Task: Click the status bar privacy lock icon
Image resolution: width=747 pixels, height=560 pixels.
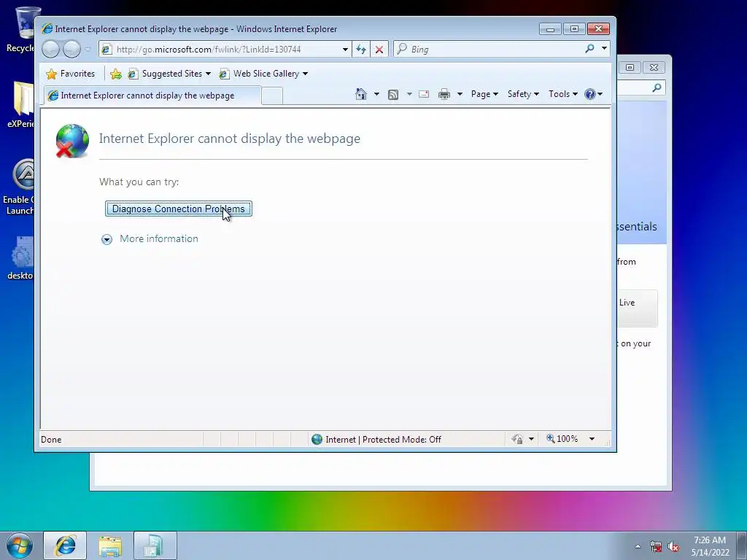Action: coord(517,439)
